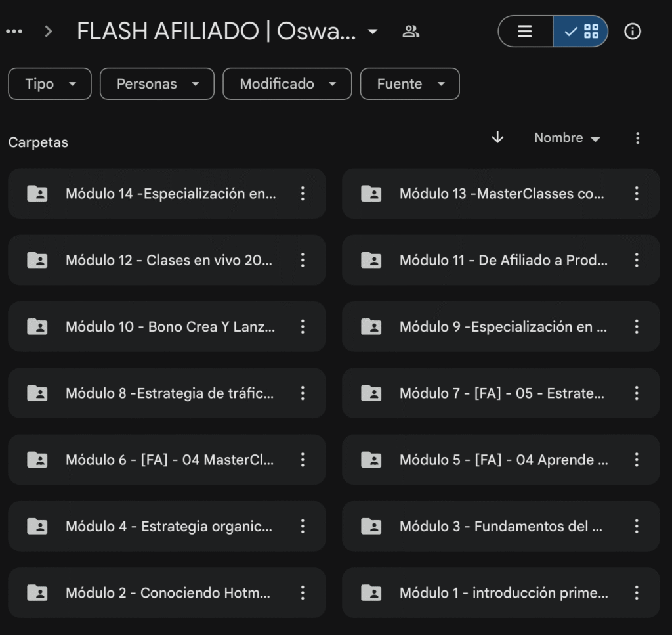Expand the Modificado filter dropdown
The image size is (672, 635).
[x=287, y=84]
